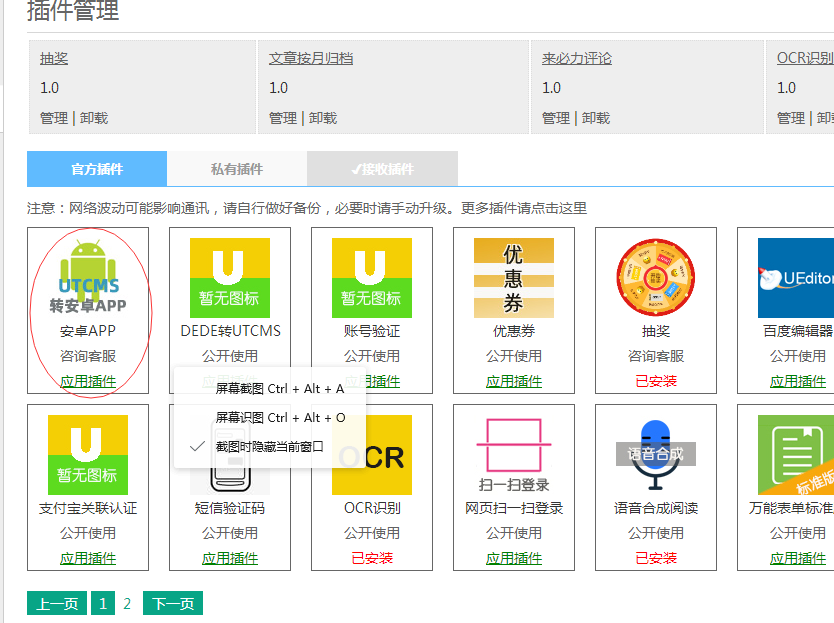Viewport: 834px width, 623px height.
Task: Open installed 文章按月归档 plugin link
Action: coord(311,58)
